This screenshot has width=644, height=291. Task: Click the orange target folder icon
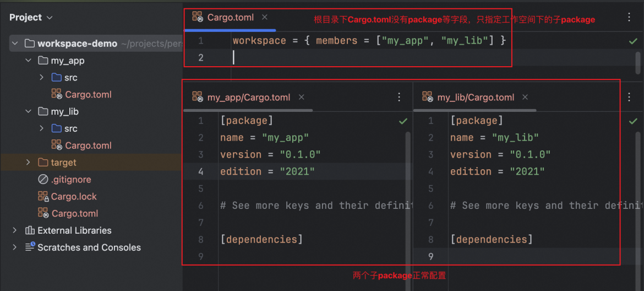(x=43, y=163)
